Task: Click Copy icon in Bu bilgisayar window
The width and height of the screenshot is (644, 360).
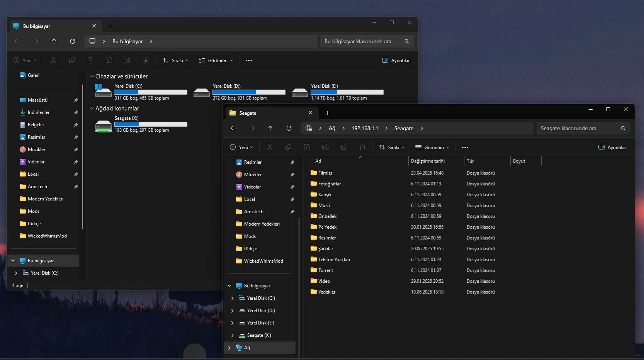Action: 72,60
